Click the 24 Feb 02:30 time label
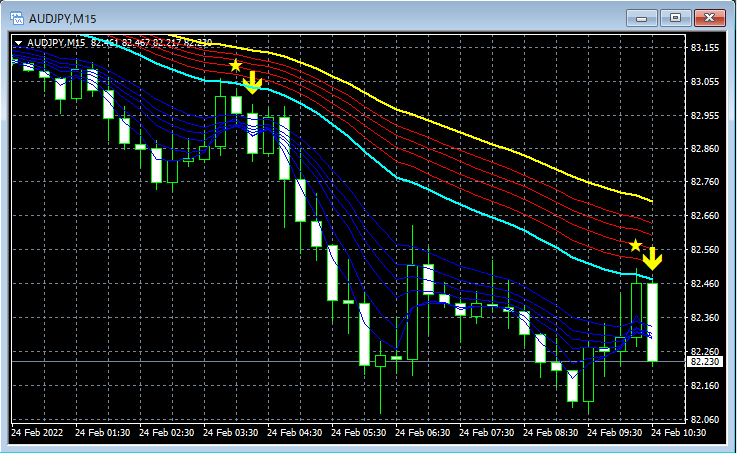The height and width of the screenshot is (453, 738). 167,432
